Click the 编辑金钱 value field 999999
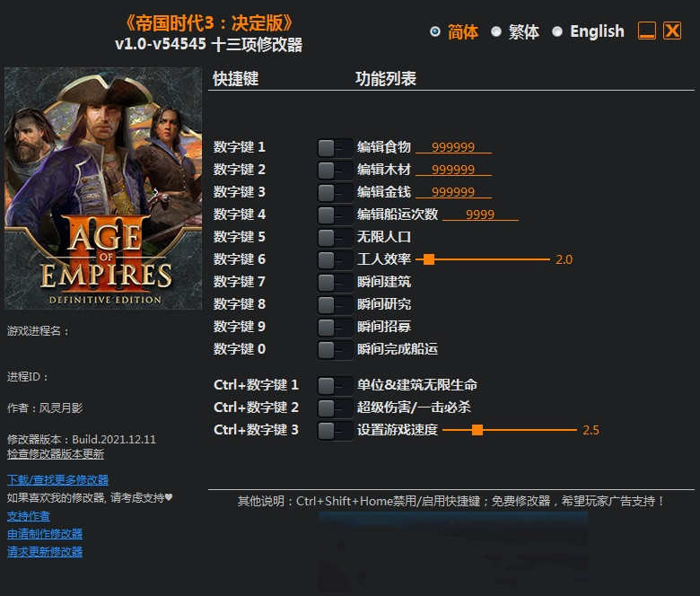 453,191
